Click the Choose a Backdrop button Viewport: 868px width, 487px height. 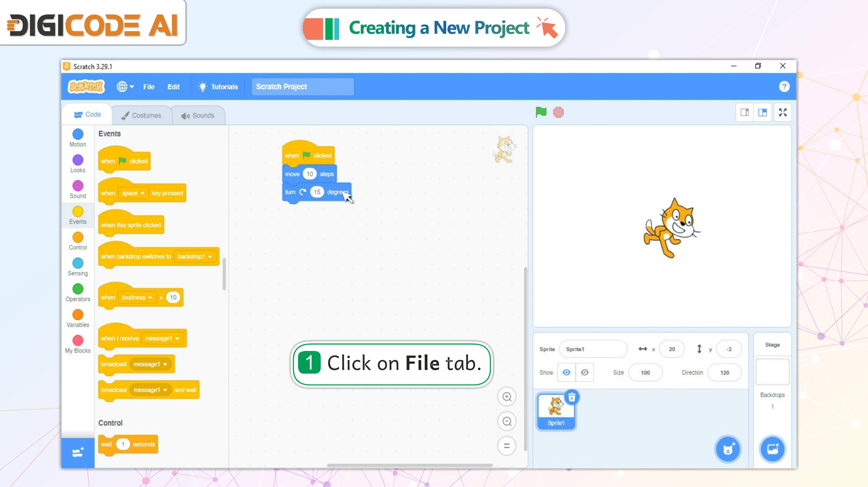773,449
